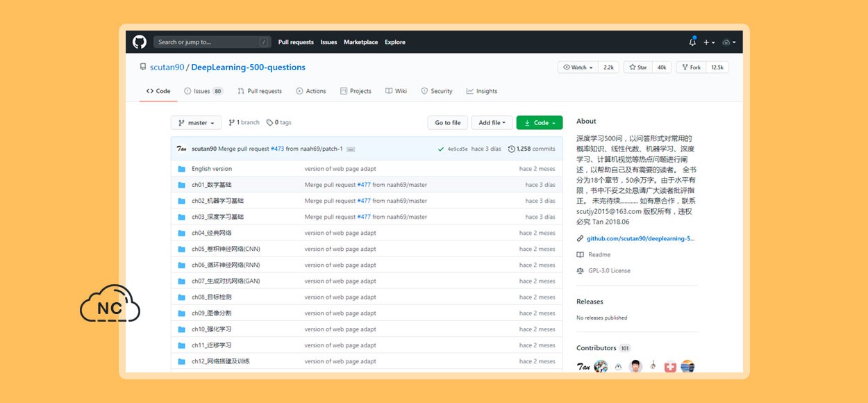Click the folder icon beside ch05_卷积神经网络(CNN)
Screen dimensions: 868x403
click(181, 249)
